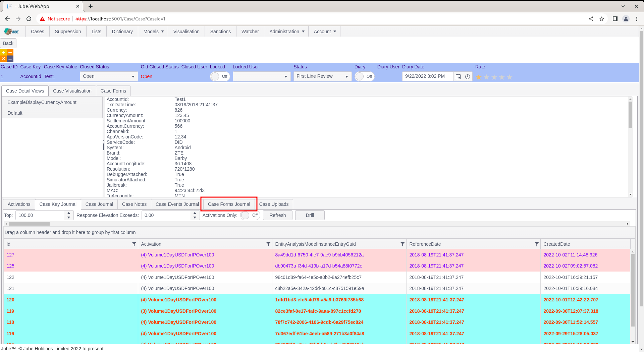This screenshot has width=644, height=352.
Task: Open the Chrome profile menu
Action: tap(626, 19)
